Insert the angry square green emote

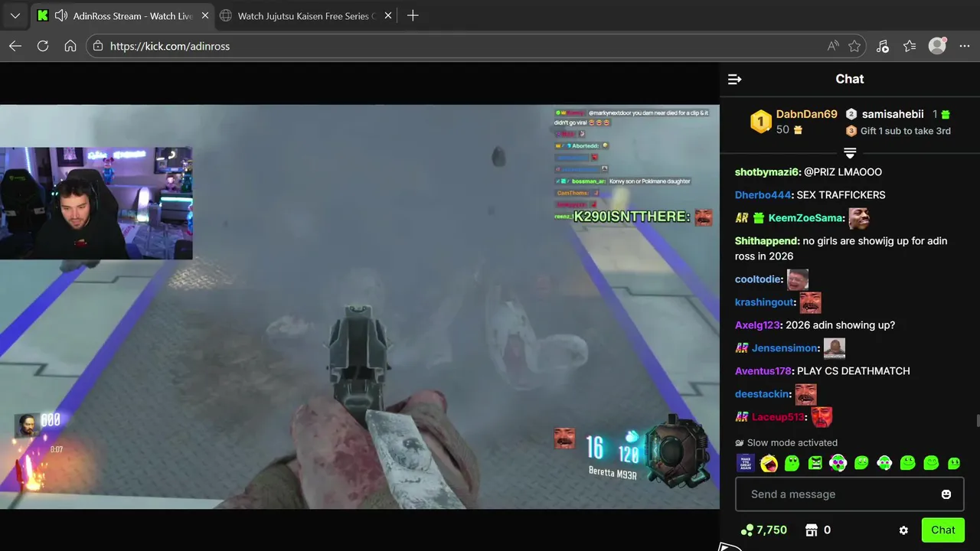click(x=815, y=463)
